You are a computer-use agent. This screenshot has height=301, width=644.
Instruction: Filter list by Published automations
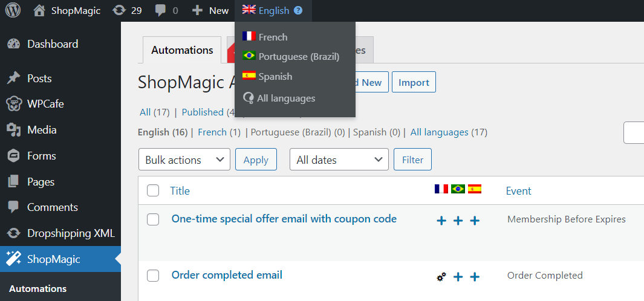203,112
